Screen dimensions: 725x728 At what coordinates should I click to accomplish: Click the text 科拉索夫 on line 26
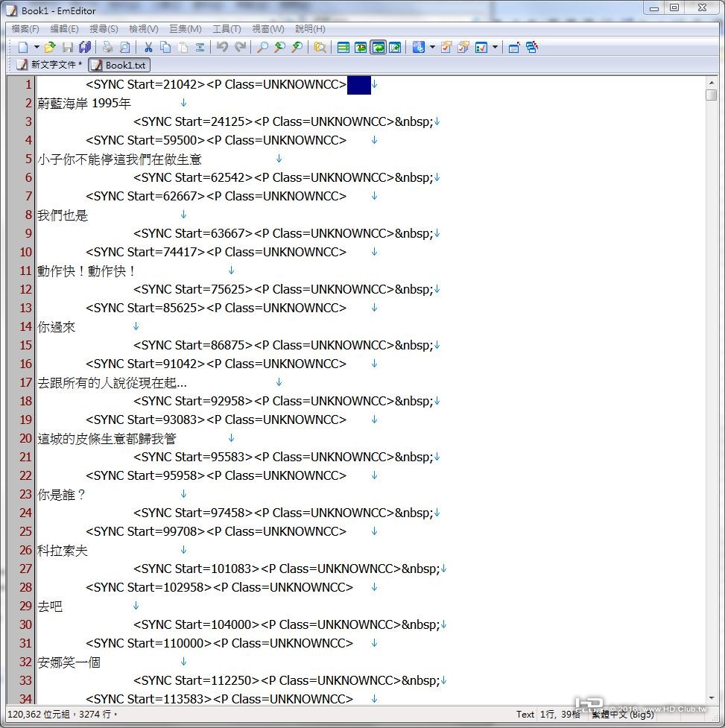62,550
